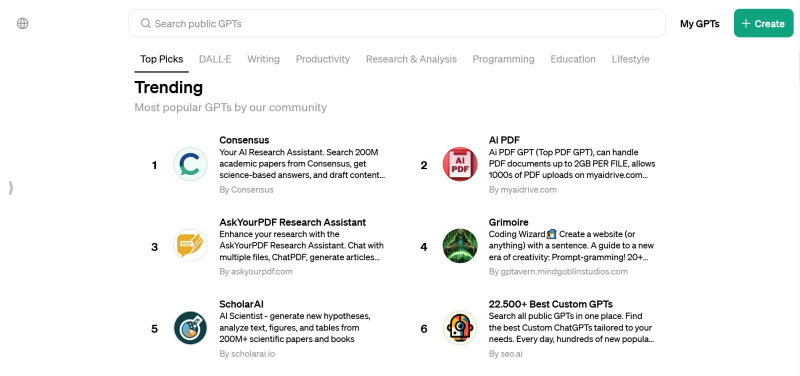Viewport: 800px width, 376px height.
Task: Select the Research & Analysis tab
Action: [x=411, y=59]
